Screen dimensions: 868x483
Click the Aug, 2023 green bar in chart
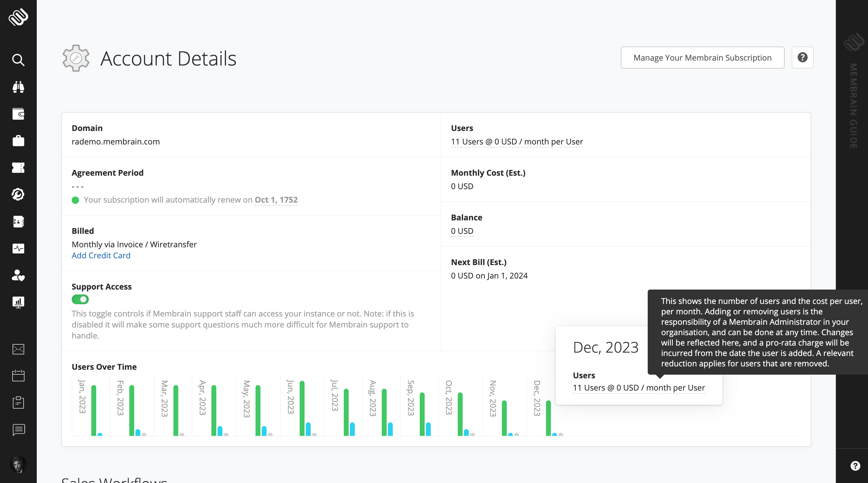[x=384, y=412]
